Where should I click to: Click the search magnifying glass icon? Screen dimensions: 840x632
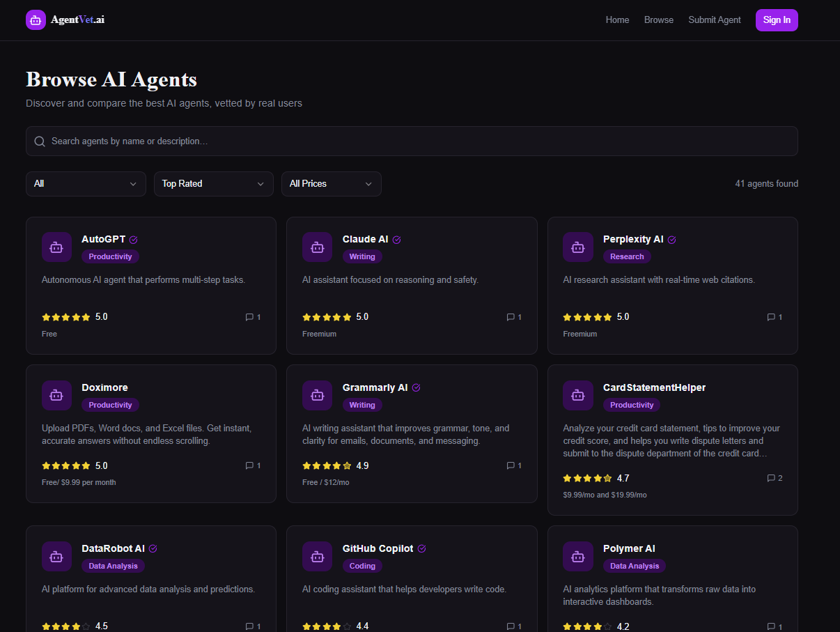(40, 141)
